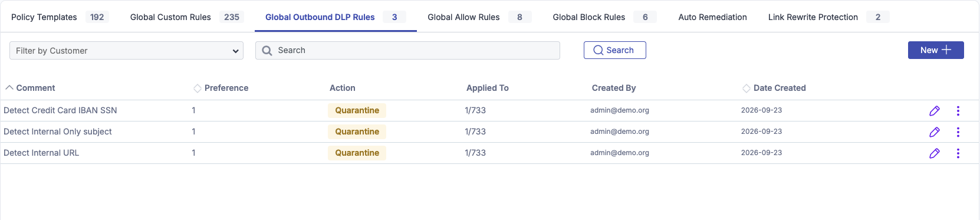
Task: Click the Action column header
Action: click(343, 88)
